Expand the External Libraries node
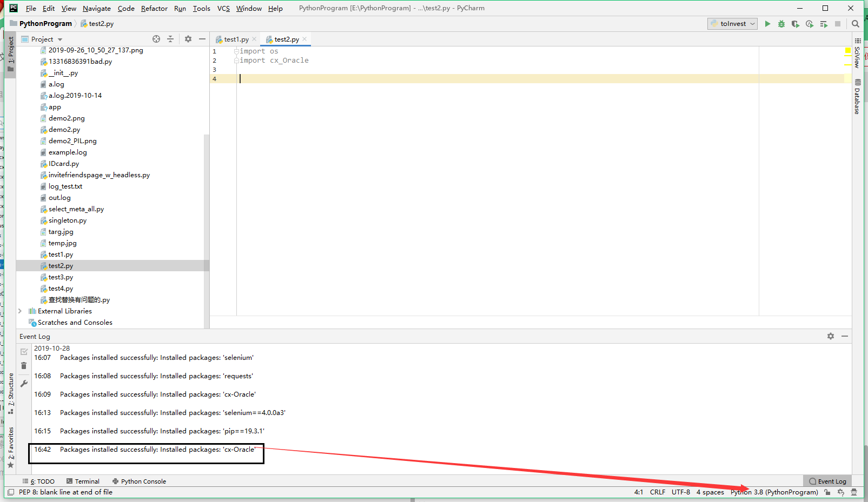Viewport: 868px width, 502px height. pos(20,311)
